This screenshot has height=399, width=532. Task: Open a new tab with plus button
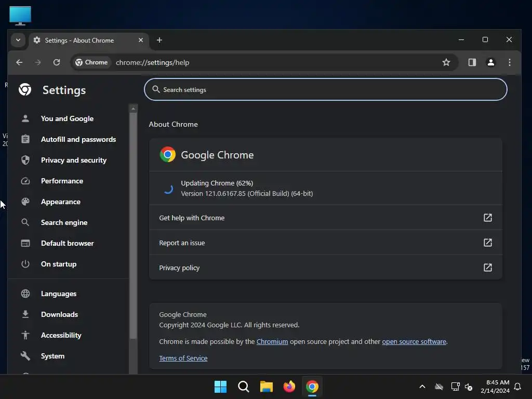click(x=159, y=40)
